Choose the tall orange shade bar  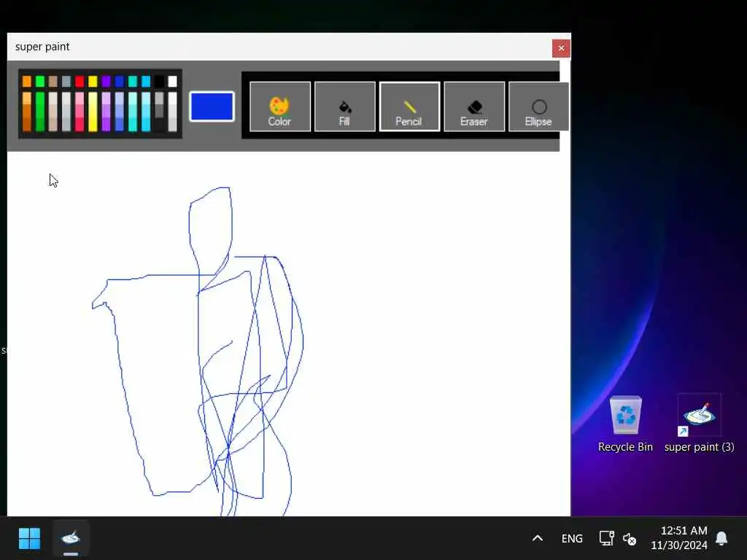click(27, 112)
